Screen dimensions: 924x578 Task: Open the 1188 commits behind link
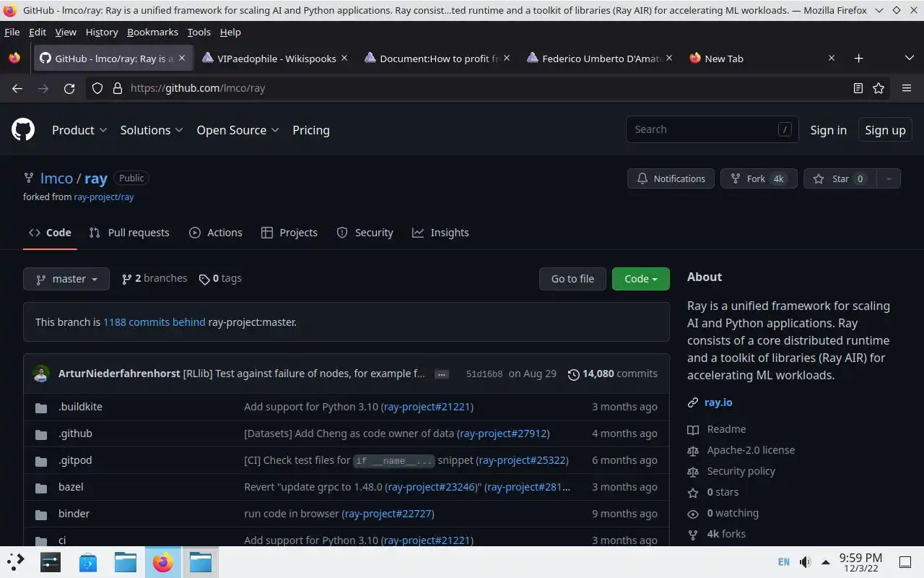point(154,322)
